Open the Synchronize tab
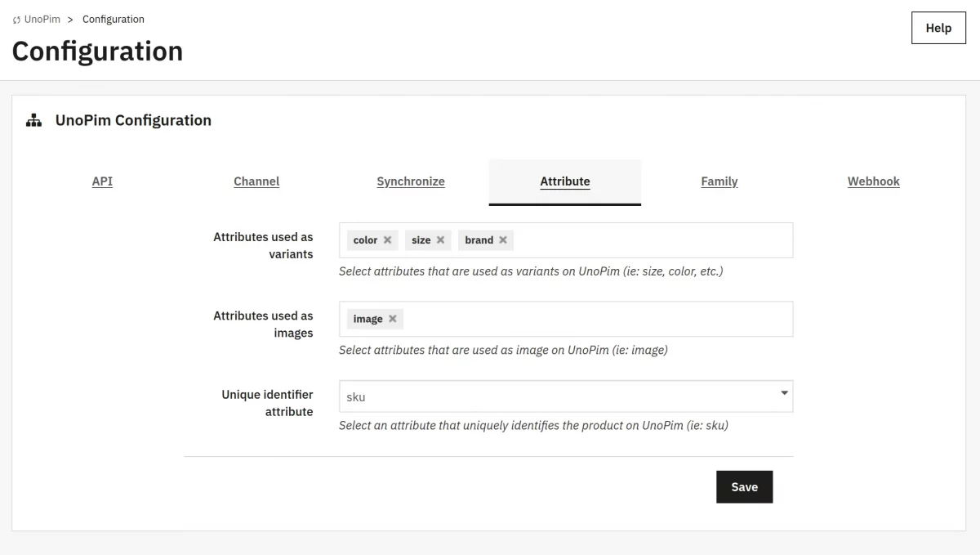This screenshot has height=555, width=980. (x=411, y=181)
